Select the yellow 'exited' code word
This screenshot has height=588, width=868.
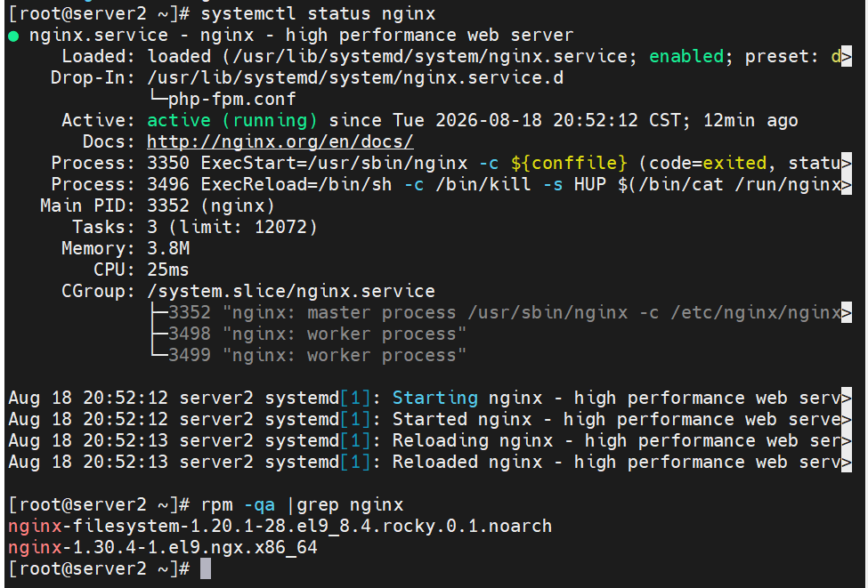(734, 163)
